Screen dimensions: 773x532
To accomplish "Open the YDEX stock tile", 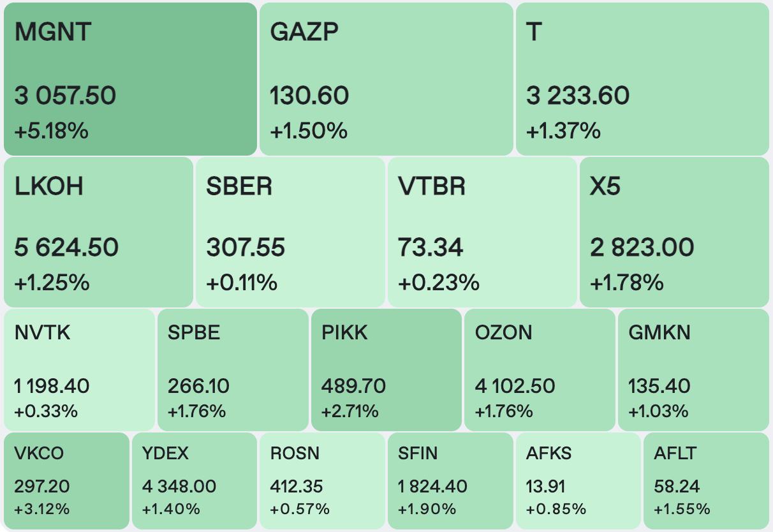I will [x=194, y=481].
